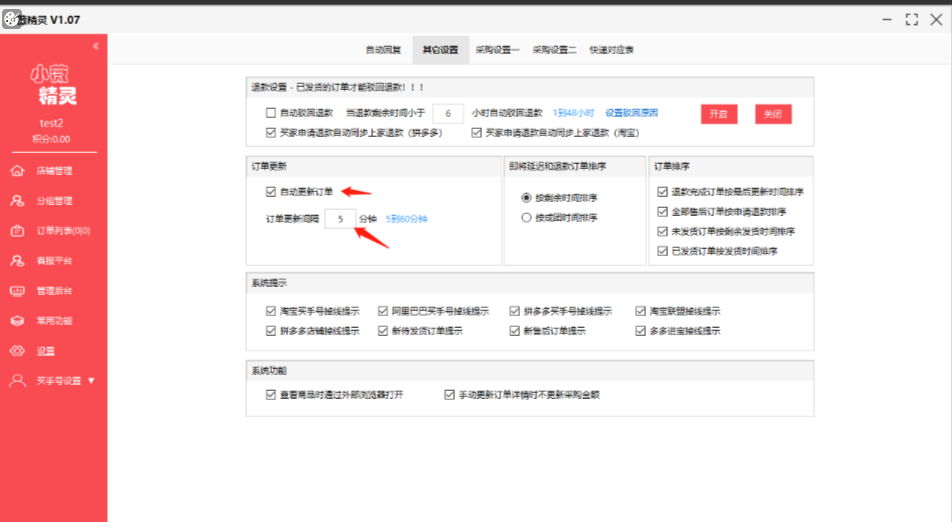This screenshot has height=522, width=952.
Task: Click the 设置驳回原因 link
Action: click(632, 113)
